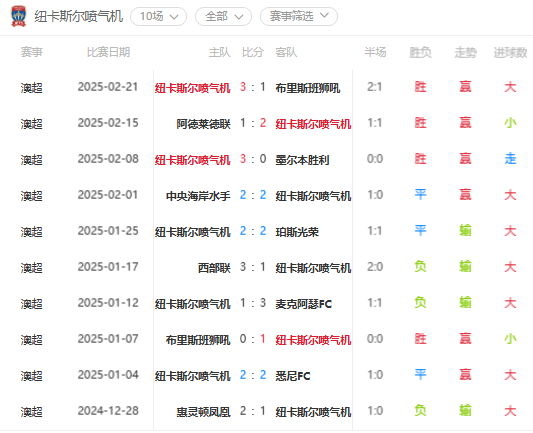Open 墨尔本胜利 team link
Image resolution: width=533 pixels, height=433 pixels.
[302, 160]
